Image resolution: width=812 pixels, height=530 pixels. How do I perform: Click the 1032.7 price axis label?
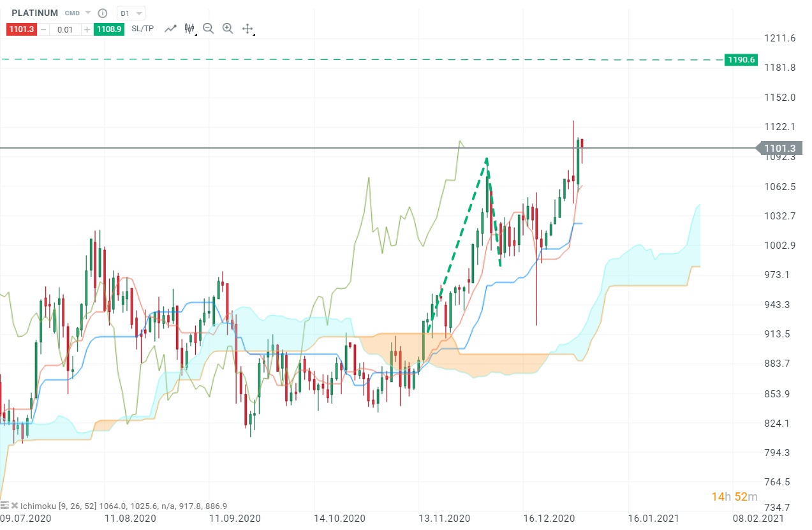(x=780, y=216)
